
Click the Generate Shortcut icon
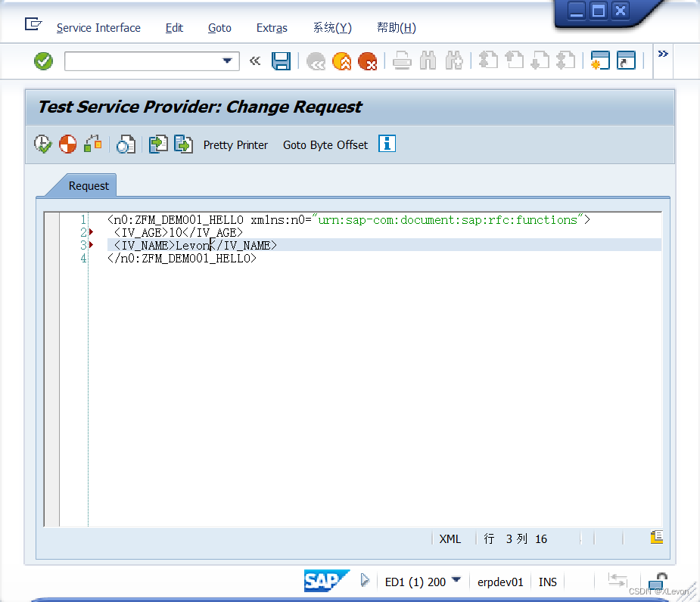coord(626,61)
